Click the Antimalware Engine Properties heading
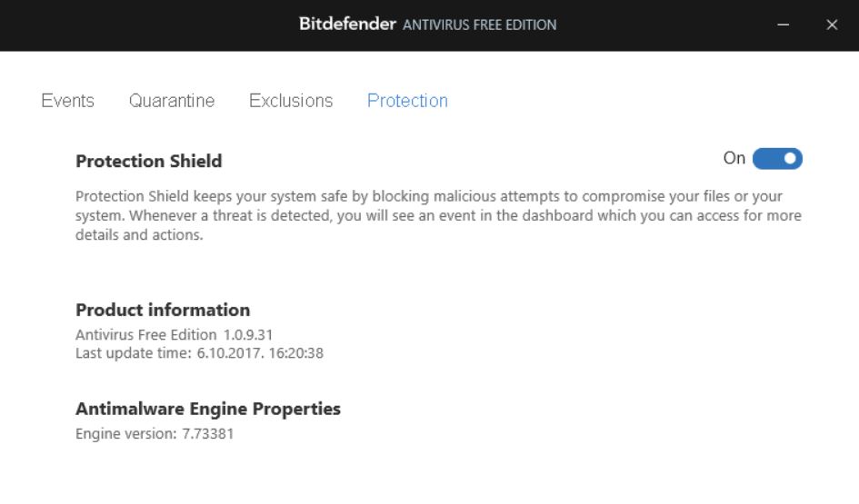 click(x=208, y=409)
